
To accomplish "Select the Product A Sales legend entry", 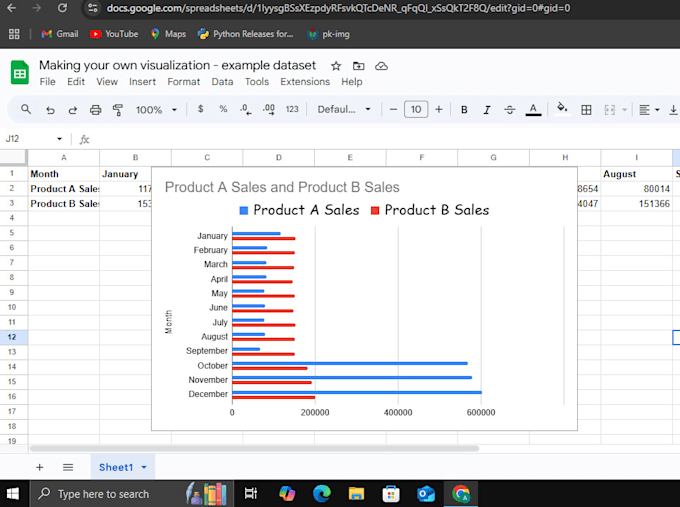I will click(299, 210).
